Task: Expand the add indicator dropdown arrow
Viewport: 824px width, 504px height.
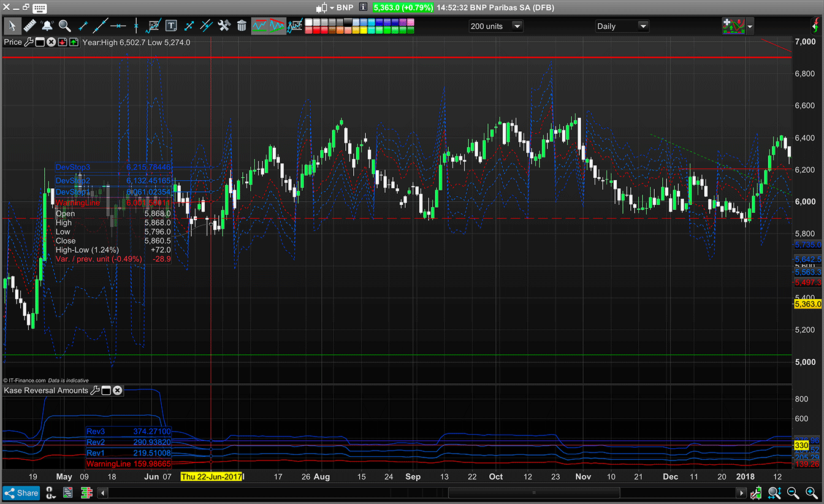Action: (x=750, y=26)
